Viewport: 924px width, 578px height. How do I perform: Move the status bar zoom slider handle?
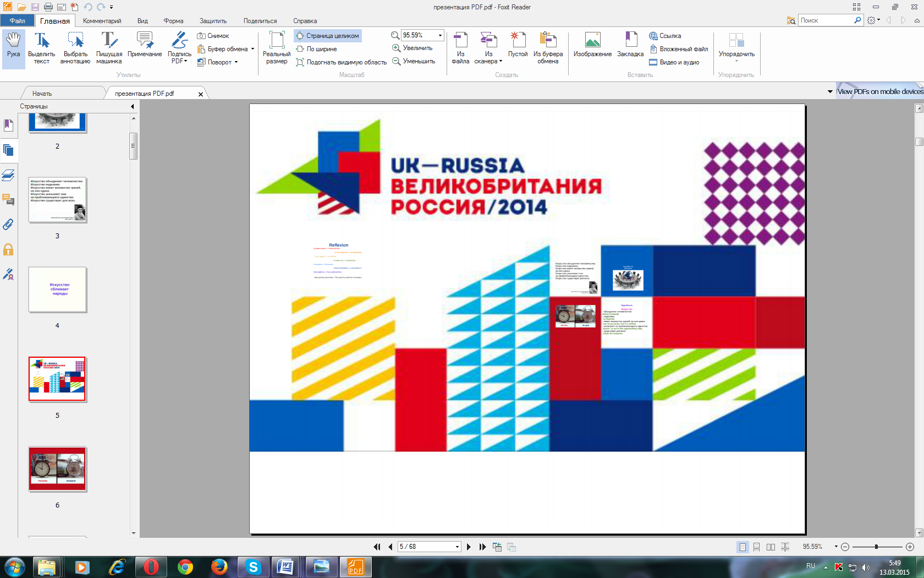pos(876,547)
